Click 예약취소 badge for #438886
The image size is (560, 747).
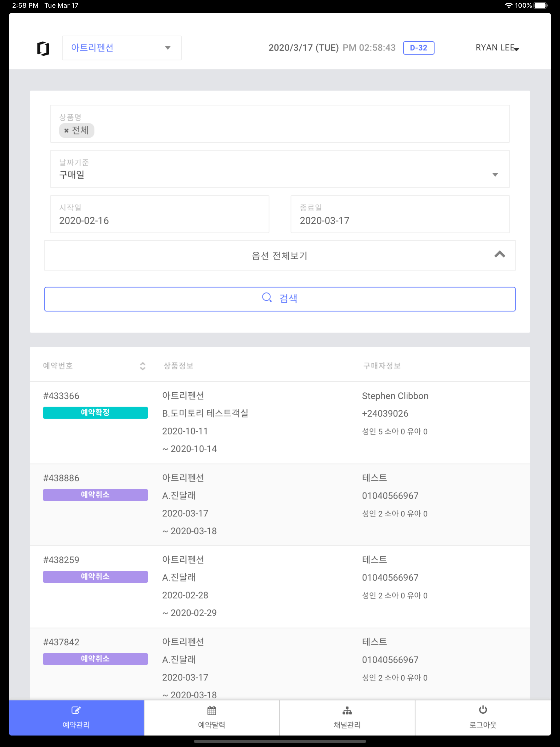[95, 495]
